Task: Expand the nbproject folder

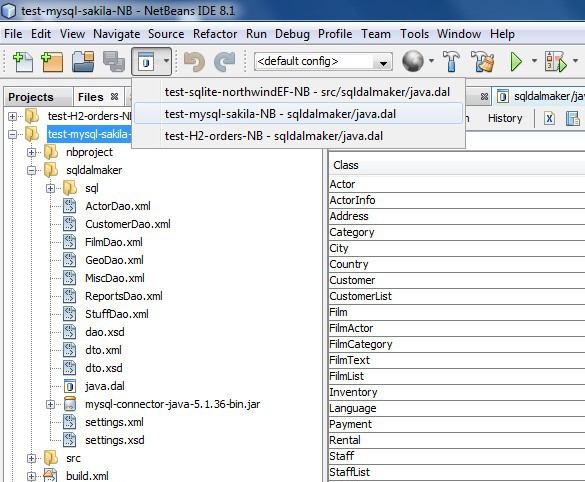Action: [31, 152]
